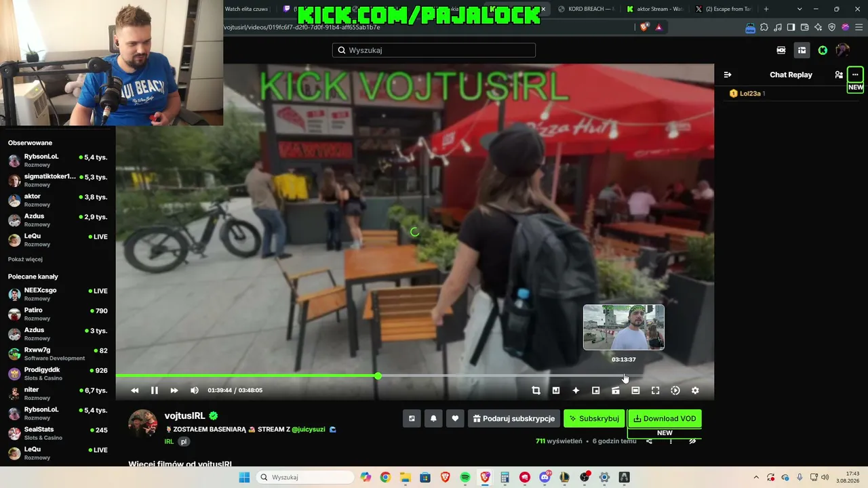Screen dimensions: 868x488
Task: Toggle theater mode in the player
Action: click(635, 390)
